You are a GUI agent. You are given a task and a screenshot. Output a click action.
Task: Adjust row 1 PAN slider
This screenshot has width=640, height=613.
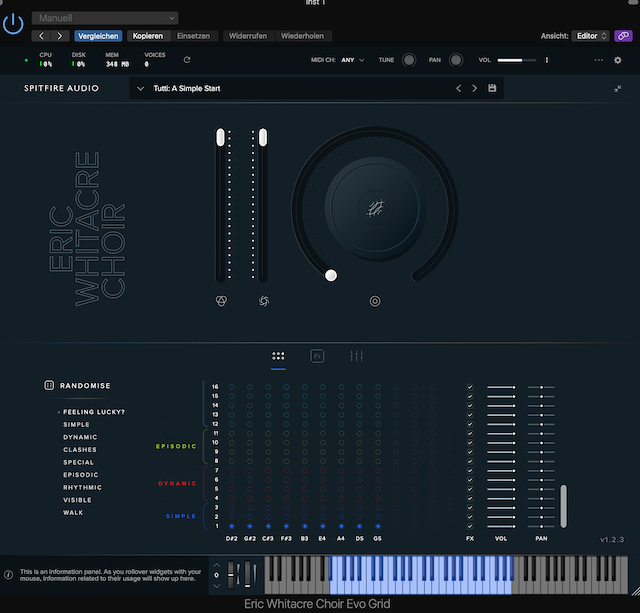point(541,526)
